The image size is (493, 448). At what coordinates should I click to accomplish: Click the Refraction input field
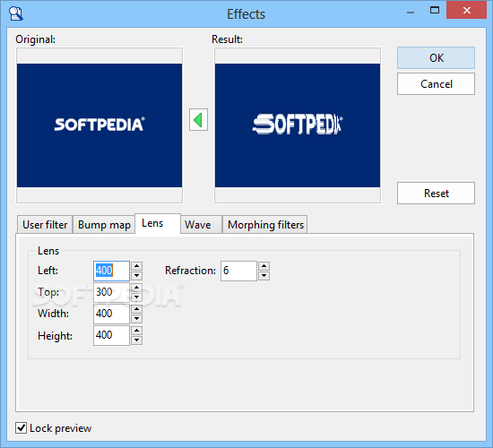coord(238,271)
